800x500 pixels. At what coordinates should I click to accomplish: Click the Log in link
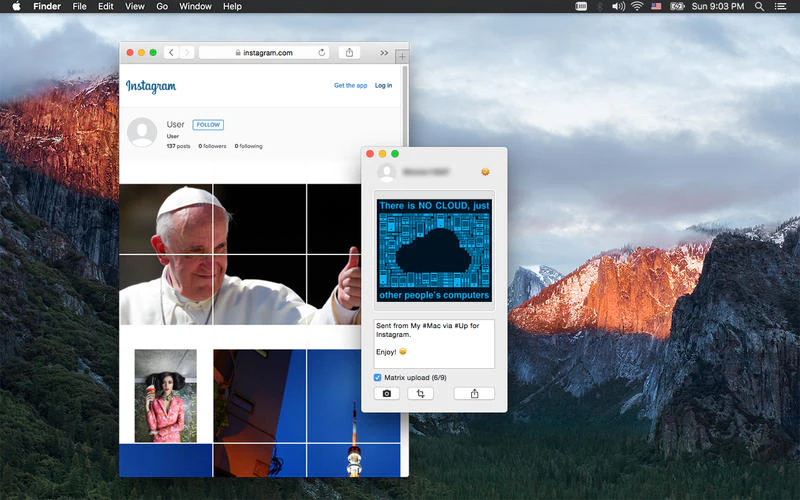(x=383, y=85)
